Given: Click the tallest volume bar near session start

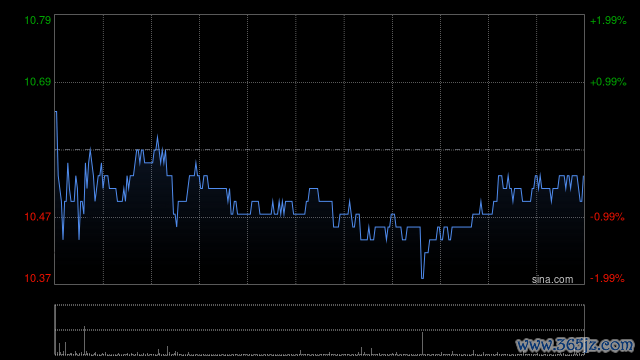Looking at the screenshot, I should [84, 340].
